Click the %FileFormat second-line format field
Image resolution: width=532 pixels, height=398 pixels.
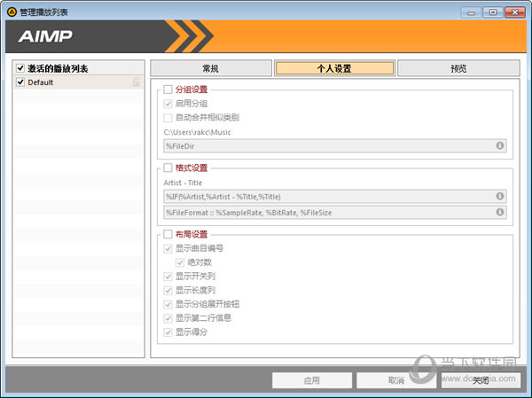point(335,213)
